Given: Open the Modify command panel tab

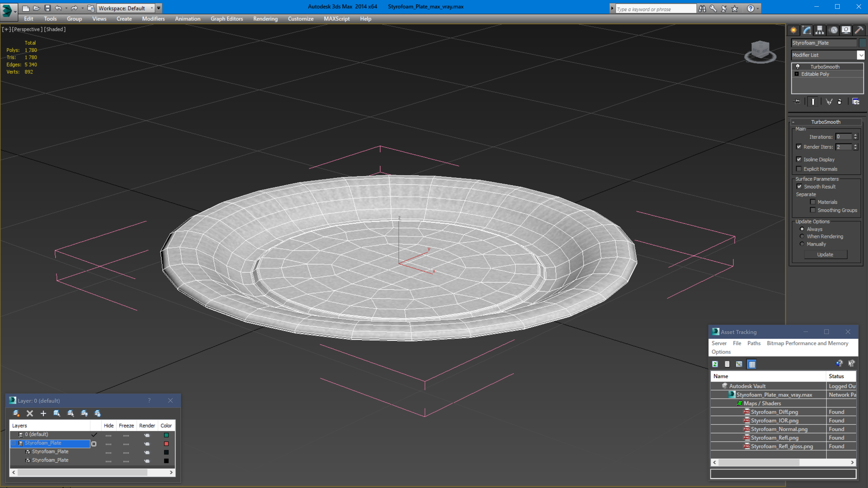Looking at the screenshot, I should pyautogui.click(x=806, y=30).
